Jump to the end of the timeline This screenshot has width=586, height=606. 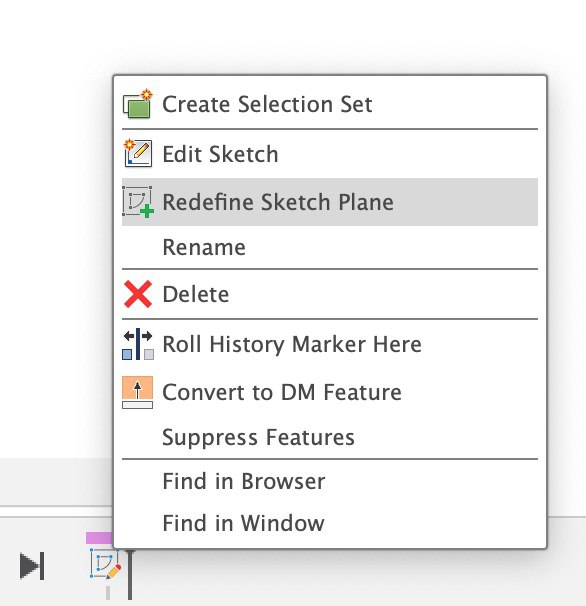(32, 566)
